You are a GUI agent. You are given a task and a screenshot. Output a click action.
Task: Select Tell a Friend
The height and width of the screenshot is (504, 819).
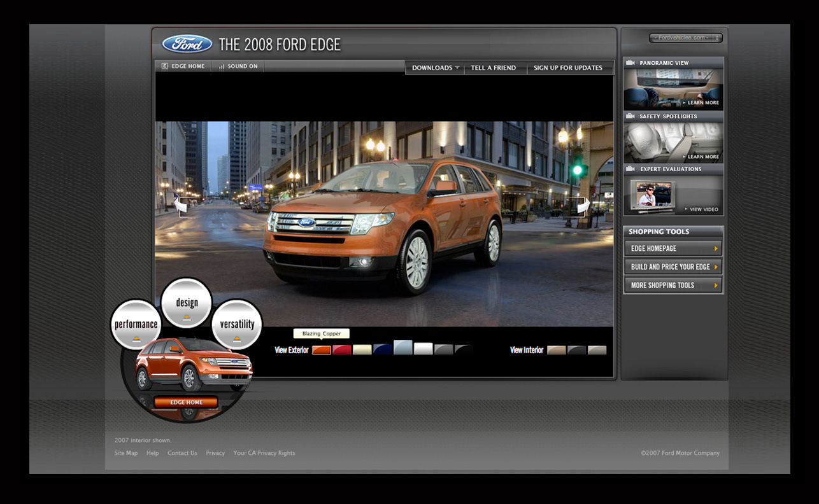(x=494, y=68)
